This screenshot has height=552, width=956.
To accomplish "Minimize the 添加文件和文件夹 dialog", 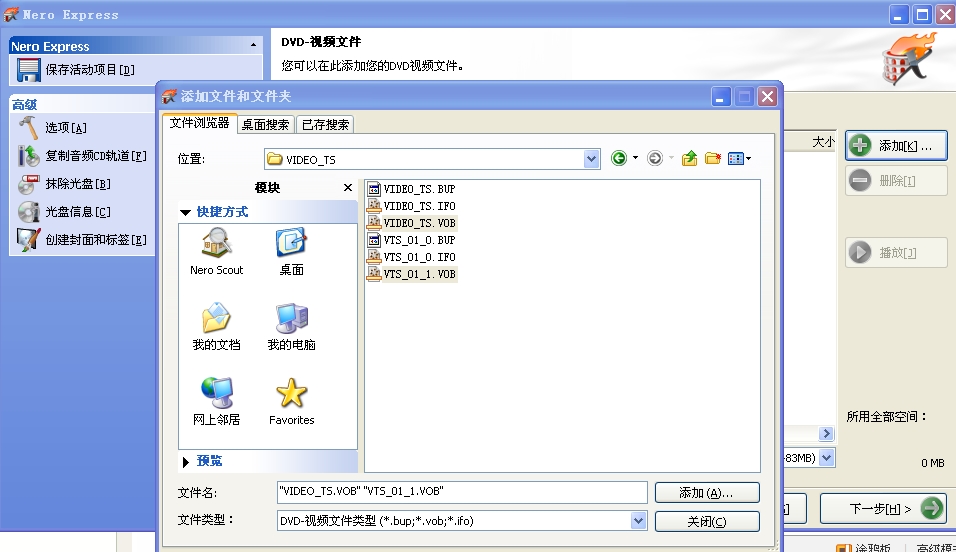I will [720, 97].
